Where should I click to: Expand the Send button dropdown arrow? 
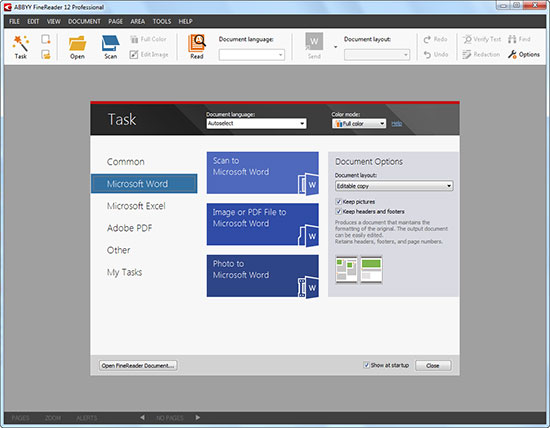(335, 47)
